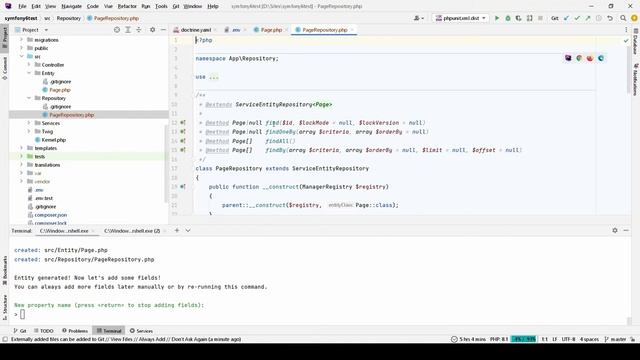This screenshot has height=360, width=640.
Task: Open the File menu
Action: (x=22, y=6)
